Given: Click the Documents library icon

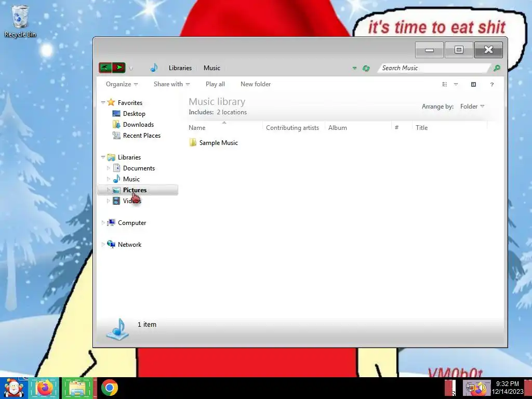Looking at the screenshot, I should [x=116, y=168].
